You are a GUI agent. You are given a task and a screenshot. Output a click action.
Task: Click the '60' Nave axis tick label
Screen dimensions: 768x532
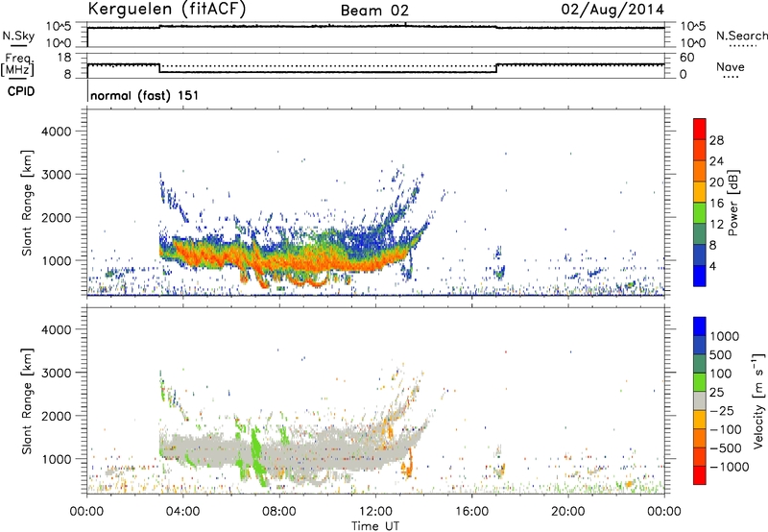point(686,58)
